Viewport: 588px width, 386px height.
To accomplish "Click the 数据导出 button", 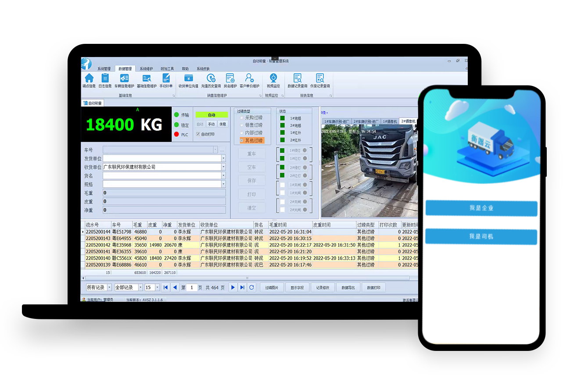I will tap(348, 288).
